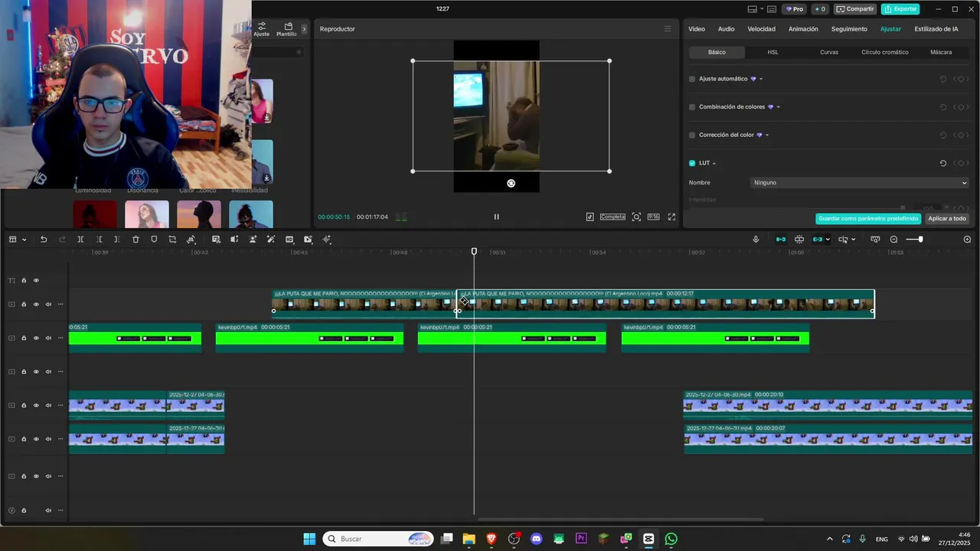Hide the kevinbp0/1.mp4 green track
Viewport: 980px width, 551px height.
coord(36,338)
